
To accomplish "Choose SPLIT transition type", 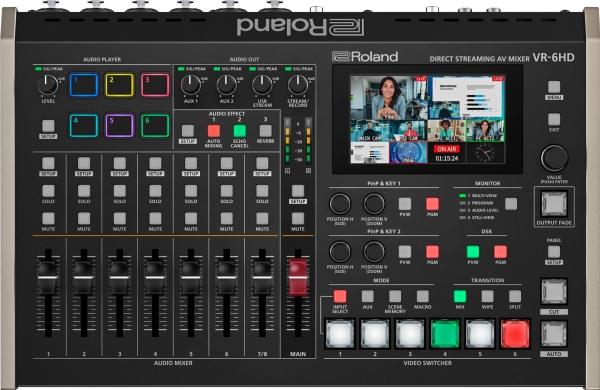I will pos(515,296).
